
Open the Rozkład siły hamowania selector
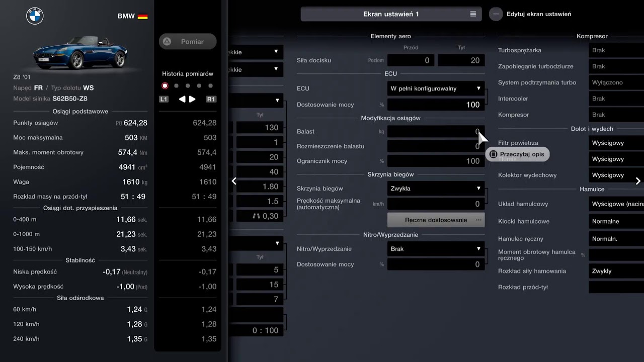[616, 271]
